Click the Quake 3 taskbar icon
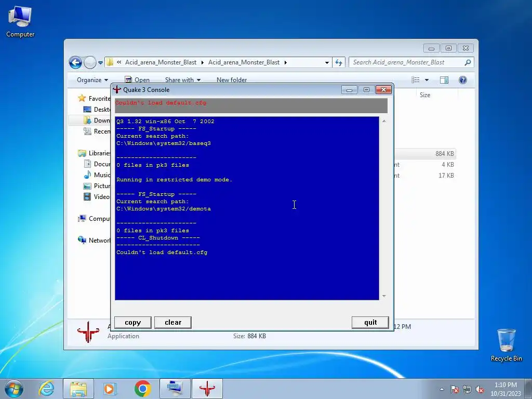Viewport: 532px width, 399px height. tap(207, 389)
